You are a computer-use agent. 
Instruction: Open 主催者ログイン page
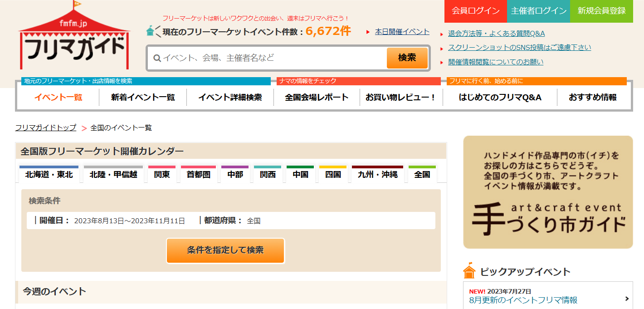[538, 11]
